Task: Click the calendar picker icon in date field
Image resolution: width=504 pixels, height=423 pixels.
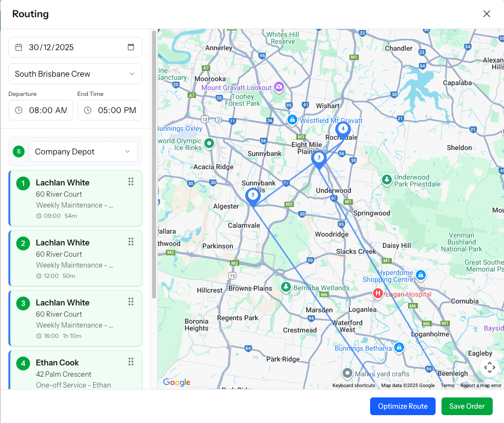Action: tap(131, 47)
